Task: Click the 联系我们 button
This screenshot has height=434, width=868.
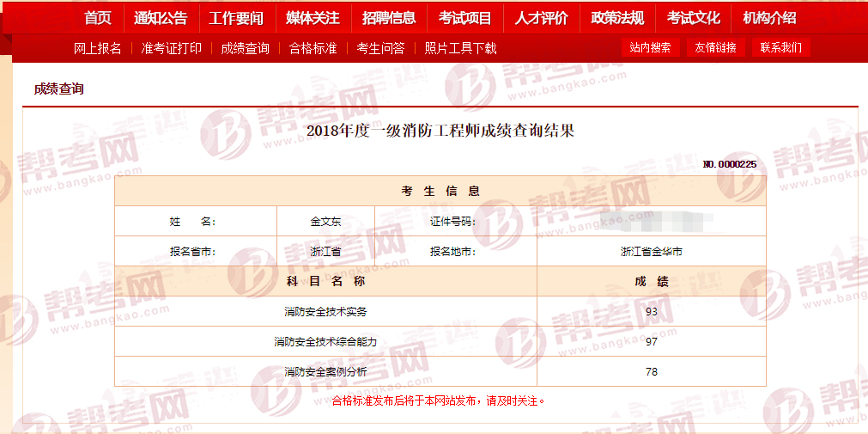Action: pos(781,47)
